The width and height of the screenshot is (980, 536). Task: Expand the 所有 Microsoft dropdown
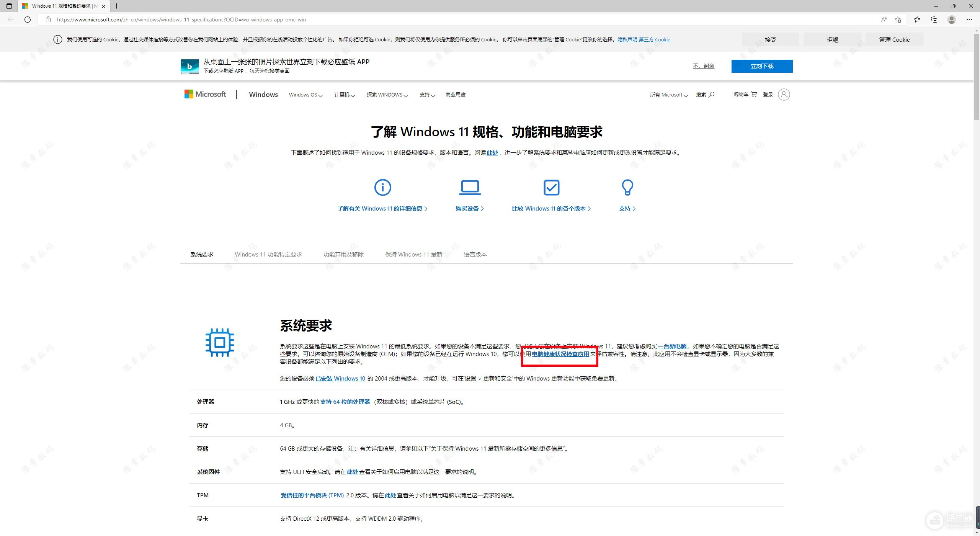(x=668, y=95)
